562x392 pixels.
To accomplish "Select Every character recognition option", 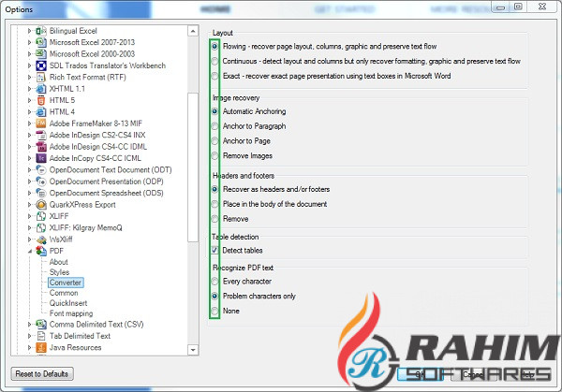I will pyautogui.click(x=214, y=282).
